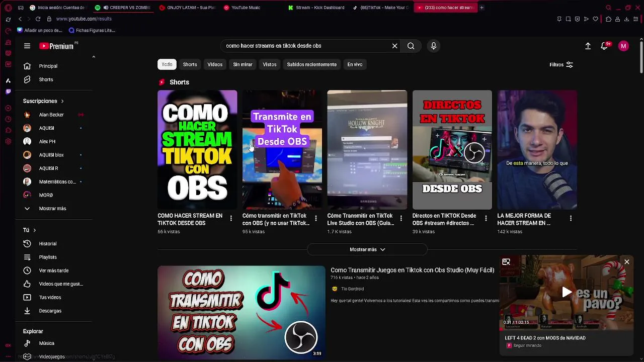The width and height of the screenshot is (644, 362).
Task: Open the Tío Gordroid channel link
Action: coord(352,289)
